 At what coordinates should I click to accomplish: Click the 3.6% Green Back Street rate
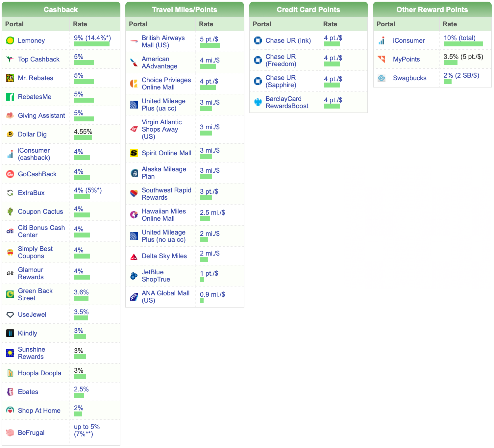tap(81, 292)
